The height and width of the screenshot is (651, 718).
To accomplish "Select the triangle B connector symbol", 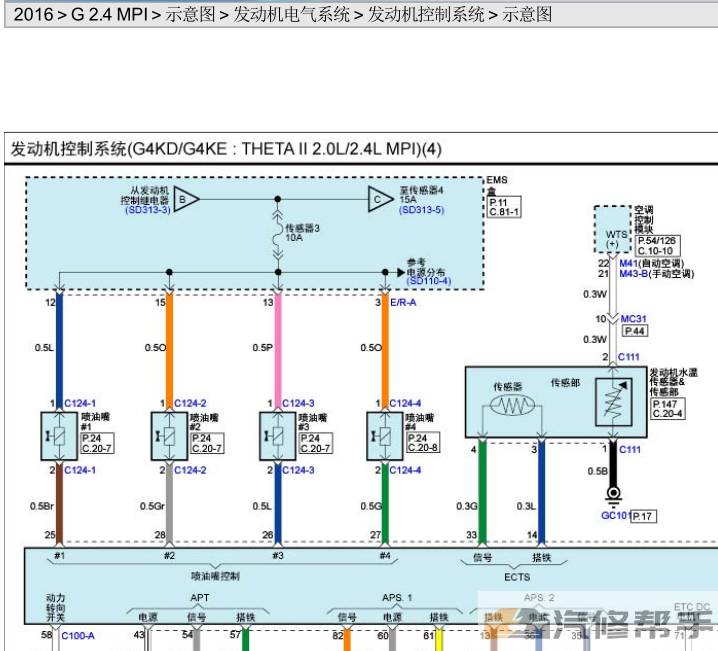I will [x=186, y=200].
